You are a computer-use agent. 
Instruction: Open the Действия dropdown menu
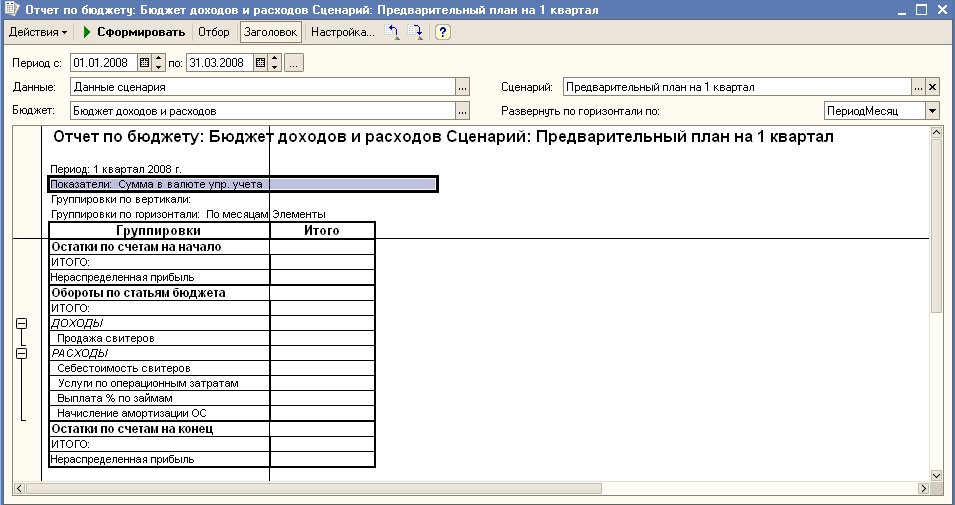[38, 32]
